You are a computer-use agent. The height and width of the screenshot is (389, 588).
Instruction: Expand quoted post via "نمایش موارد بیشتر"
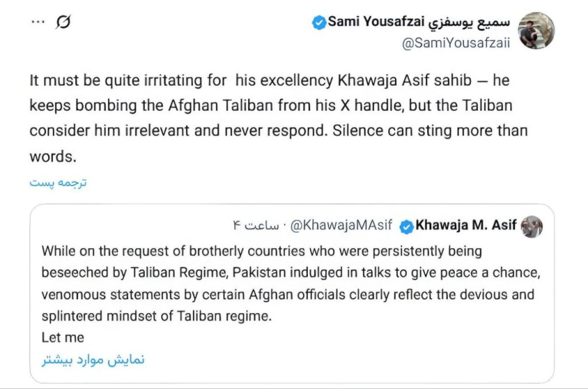coord(93,360)
